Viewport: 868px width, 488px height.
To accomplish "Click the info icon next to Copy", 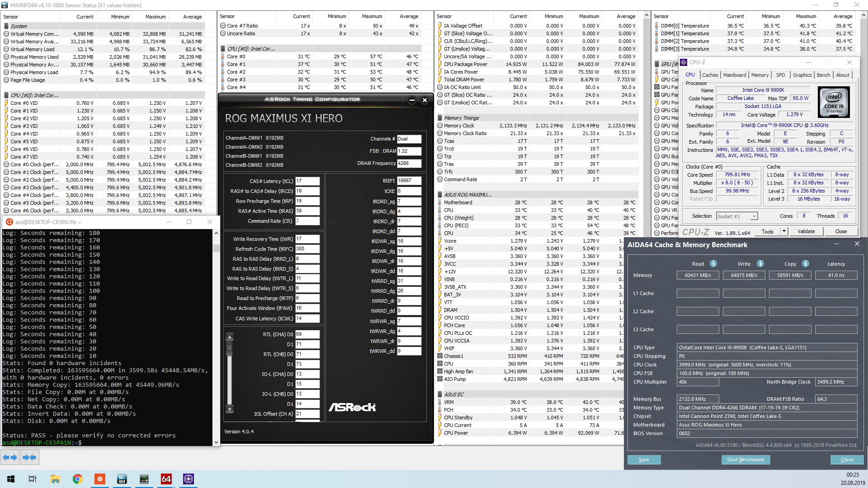I will [x=805, y=263].
